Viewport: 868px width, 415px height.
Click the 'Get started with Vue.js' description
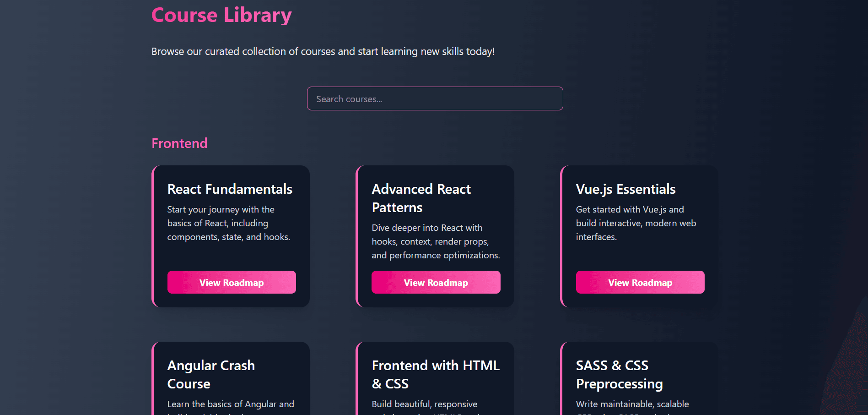coord(636,223)
